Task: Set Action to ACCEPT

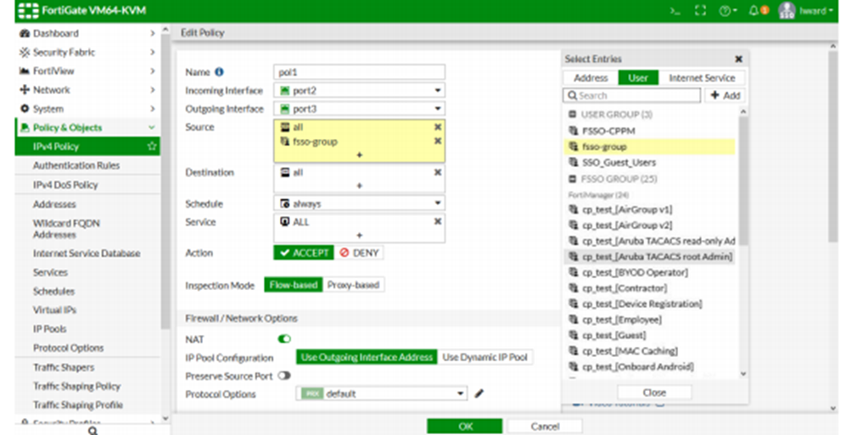Action: coord(304,253)
